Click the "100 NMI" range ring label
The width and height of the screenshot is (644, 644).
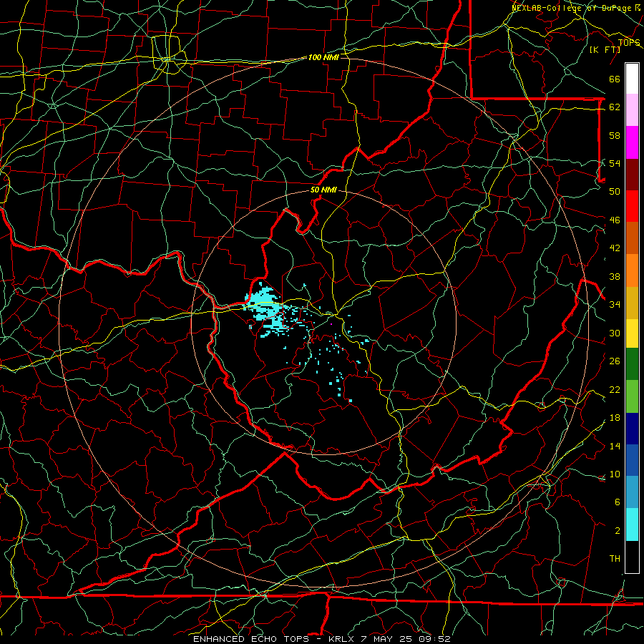coord(323,57)
